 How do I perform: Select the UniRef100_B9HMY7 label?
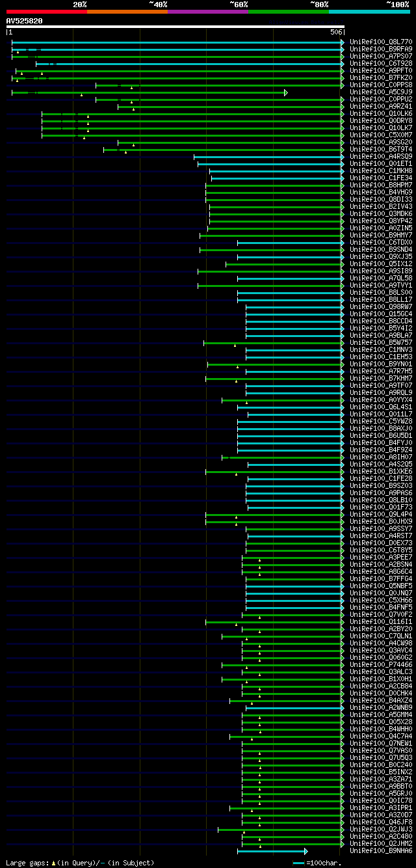[x=381, y=236]
